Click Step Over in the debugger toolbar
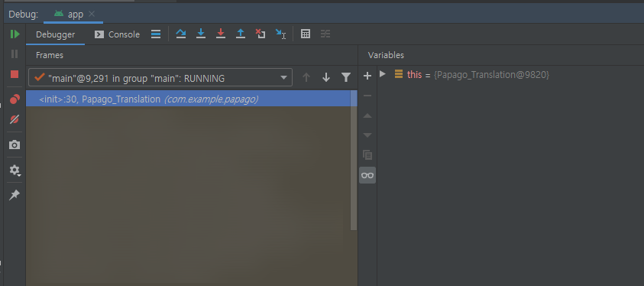The height and width of the screenshot is (286, 644). pos(181,34)
